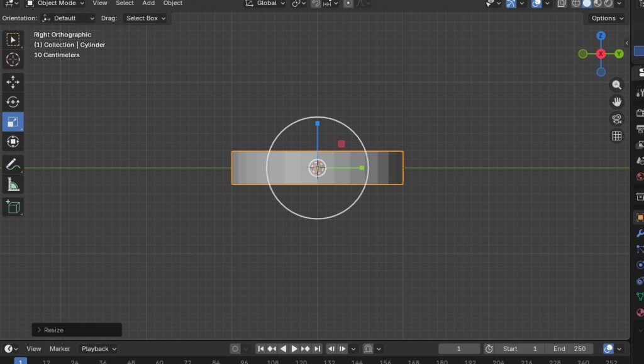Toggle show gizmos button

511,3
